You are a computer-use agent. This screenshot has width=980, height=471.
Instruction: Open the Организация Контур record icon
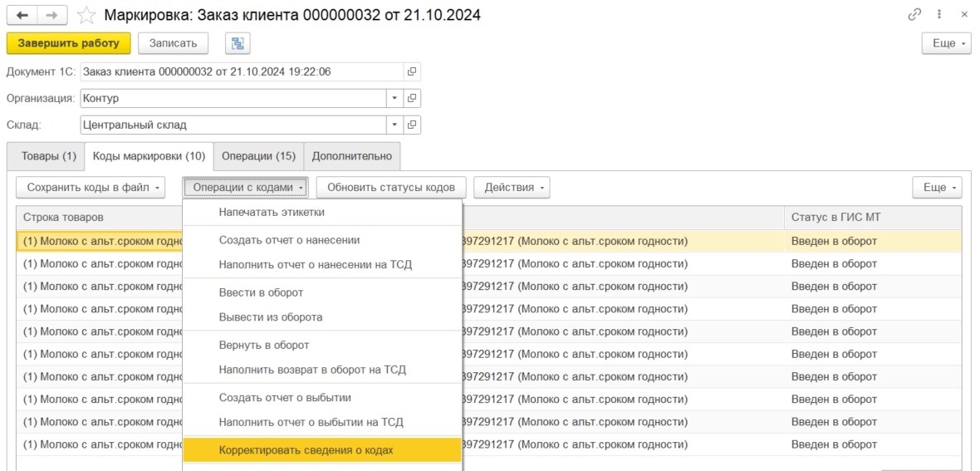coord(412,98)
